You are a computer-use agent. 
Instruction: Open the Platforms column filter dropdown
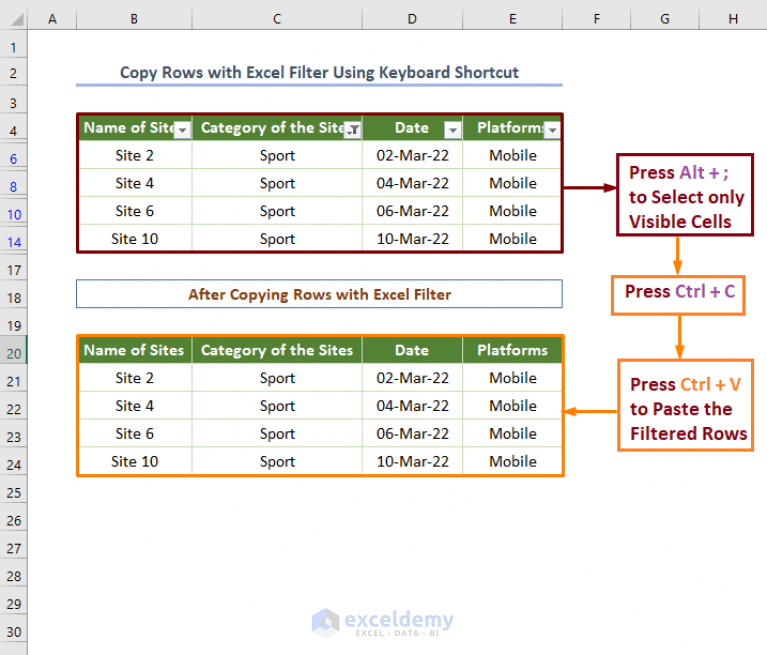click(x=553, y=130)
